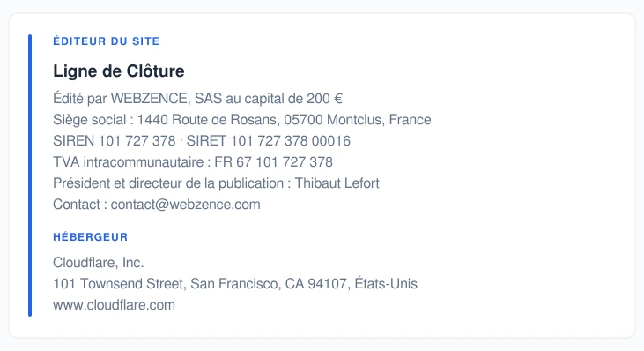The height and width of the screenshot is (351, 644).
Task: Click the ÉDITEUR DU SITE heading
Action: click(106, 41)
